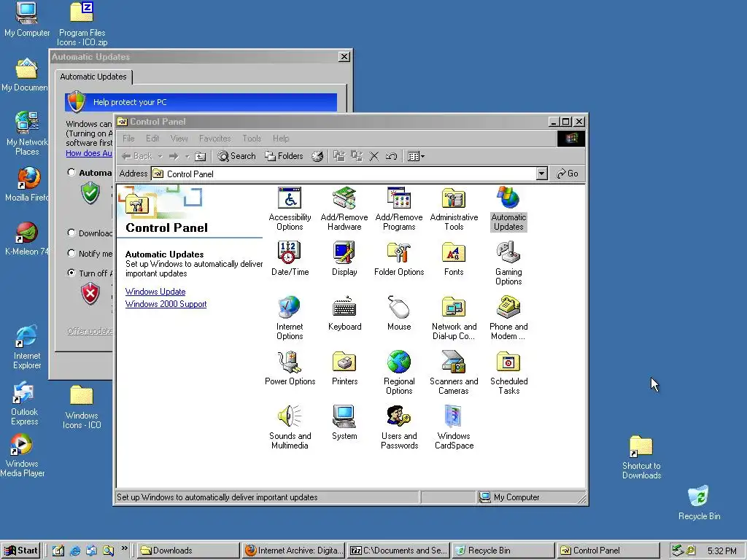The image size is (747, 560).
Task: Click the Up one level toolbar button
Action: tap(201, 156)
